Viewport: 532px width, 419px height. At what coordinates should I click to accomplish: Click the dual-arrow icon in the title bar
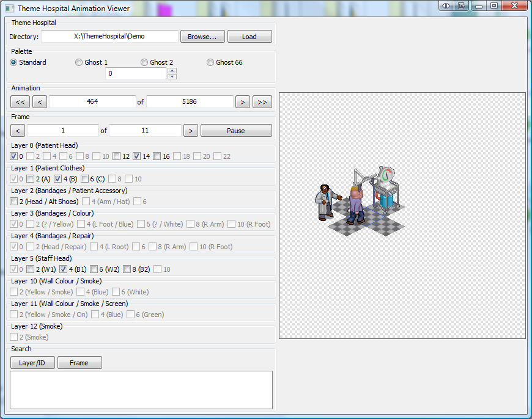point(445,5)
